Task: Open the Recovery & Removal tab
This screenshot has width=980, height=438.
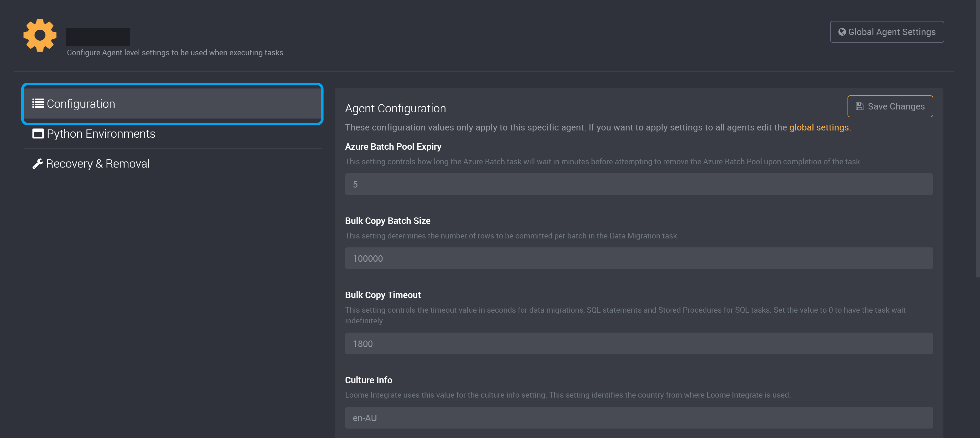Action: coord(173,164)
